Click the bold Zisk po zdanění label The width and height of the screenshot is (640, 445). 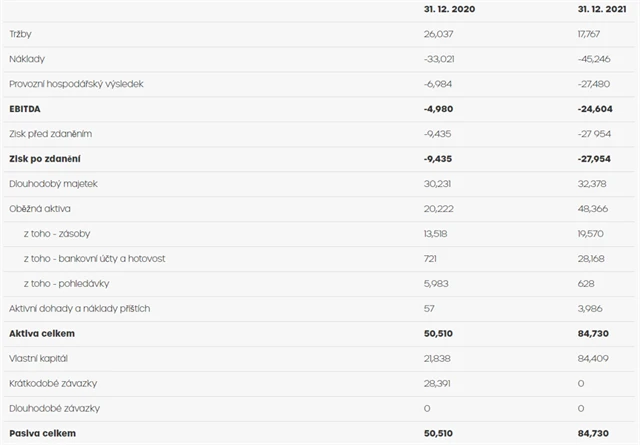[x=45, y=159]
